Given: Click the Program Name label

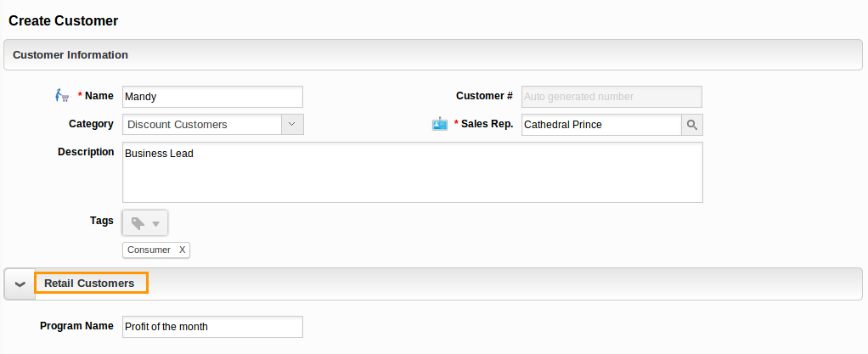Looking at the screenshot, I should click(77, 326).
